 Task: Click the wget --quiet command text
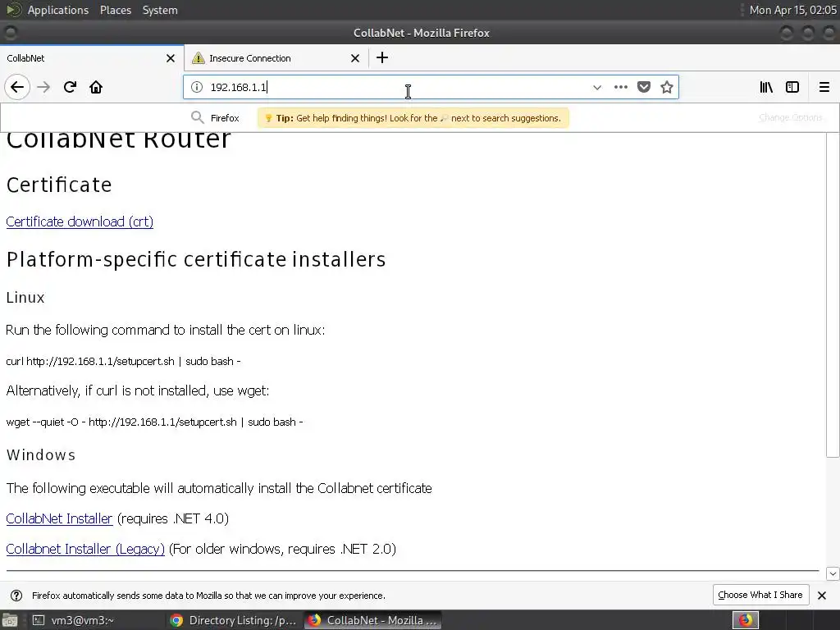[154, 422]
